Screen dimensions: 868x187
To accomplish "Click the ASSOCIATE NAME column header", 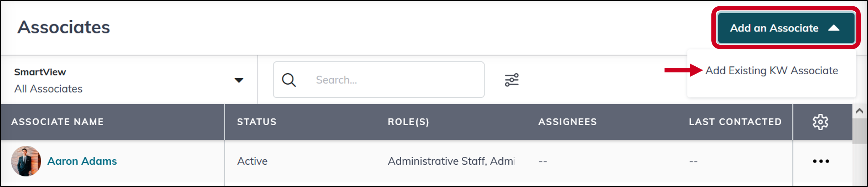I will click(58, 122).
